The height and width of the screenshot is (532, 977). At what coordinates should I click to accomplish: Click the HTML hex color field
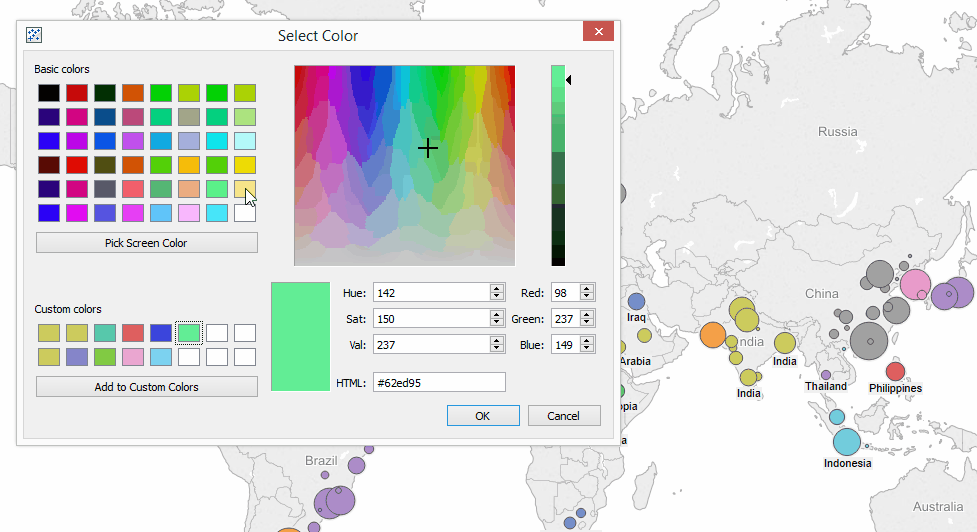pos(439,382)
